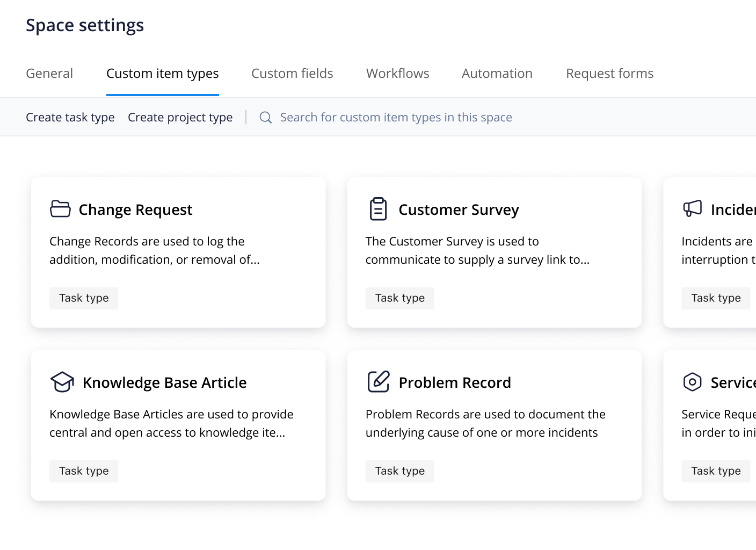Click the graduation cap Knowledge Base icon
The width and height of the screenshot is (756, 550).
click(62, 382)
